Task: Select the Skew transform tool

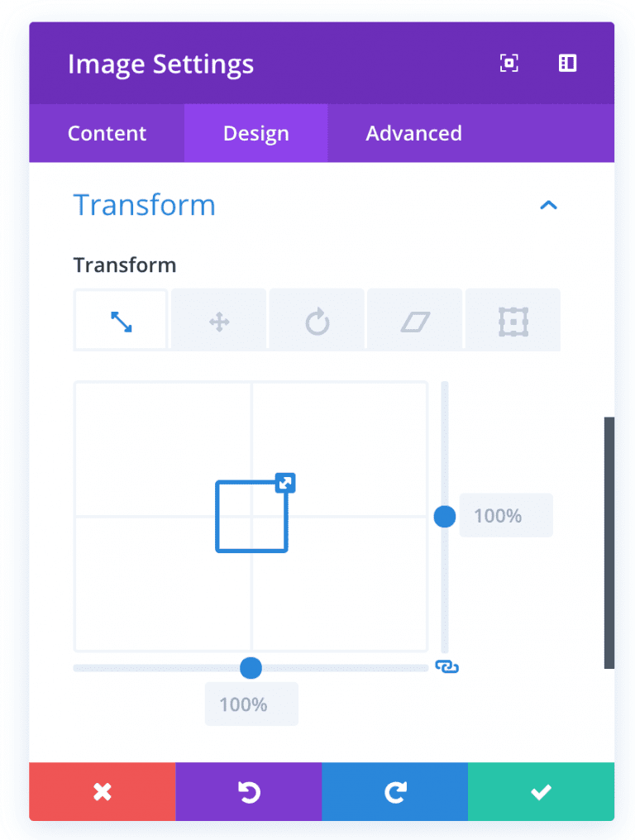Action: point(414,319)
